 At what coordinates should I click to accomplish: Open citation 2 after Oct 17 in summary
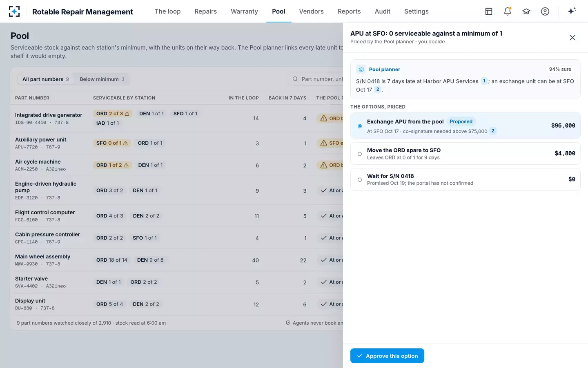click(378, 90)
